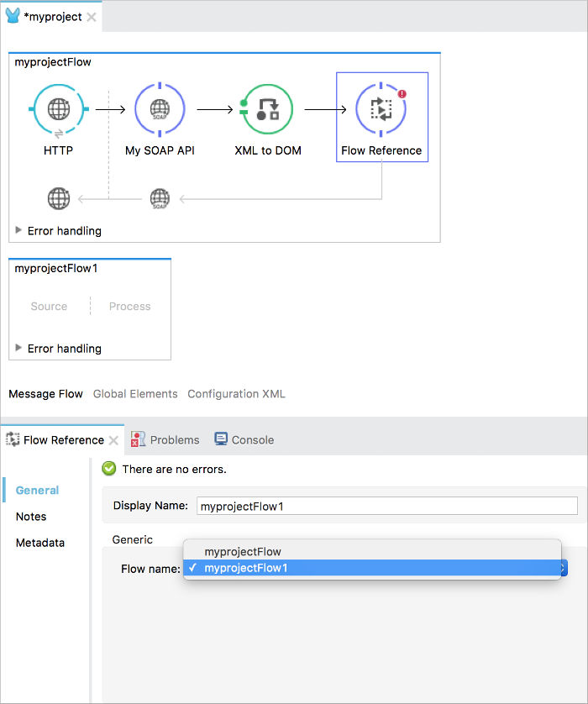Open the Flow name dropdown arrow

click(x=564, y=569)
